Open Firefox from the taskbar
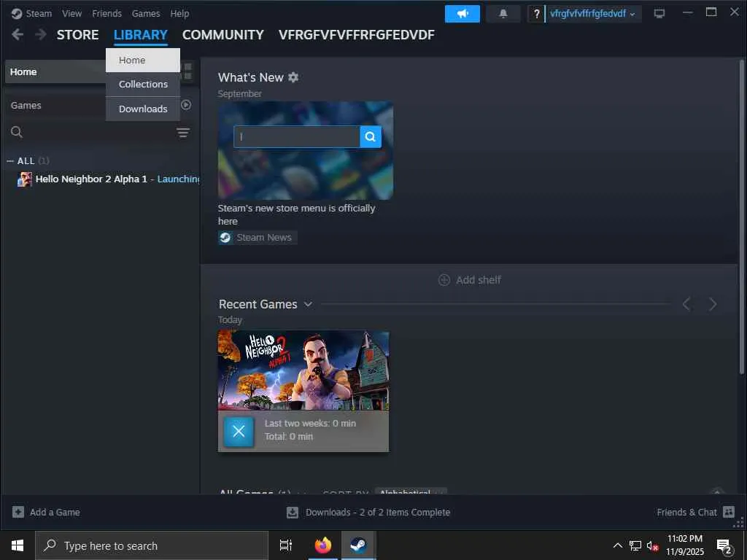The image size is (747, 560). (x=323, y=545)
